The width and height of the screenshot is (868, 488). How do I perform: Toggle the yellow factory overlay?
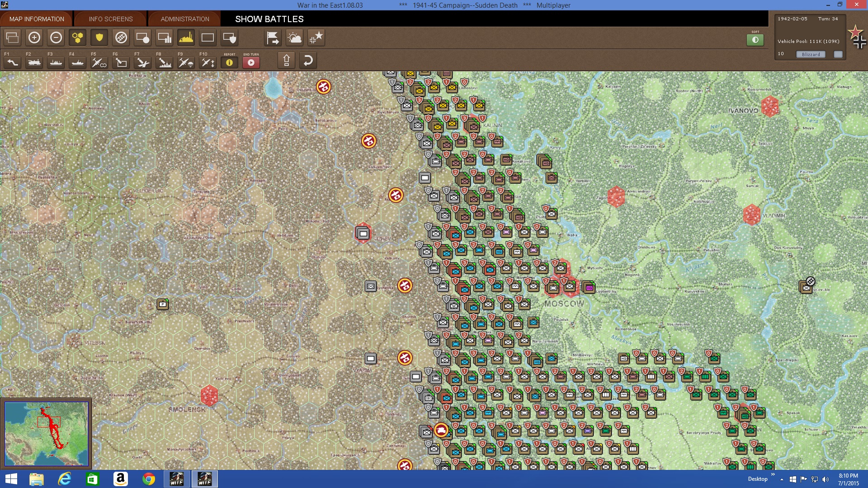tap(186, 38)
